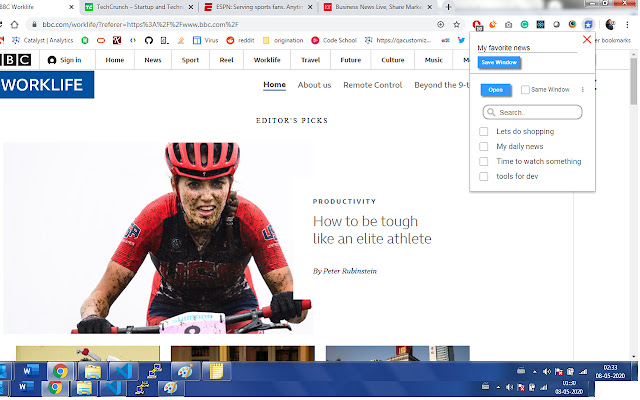This screenshot has height=400, width=640.
Task: Open Travel in the BBC navigation
Action: coord(310,60)
